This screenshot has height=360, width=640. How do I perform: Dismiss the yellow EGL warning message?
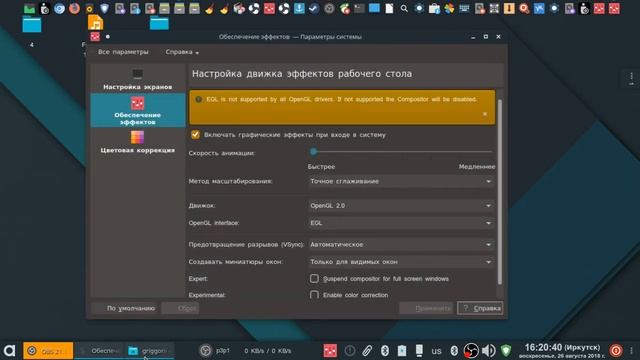(485, 114)
